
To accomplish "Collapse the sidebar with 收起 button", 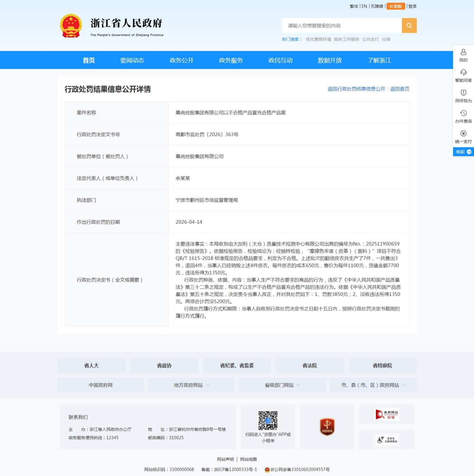I will 463,152.
